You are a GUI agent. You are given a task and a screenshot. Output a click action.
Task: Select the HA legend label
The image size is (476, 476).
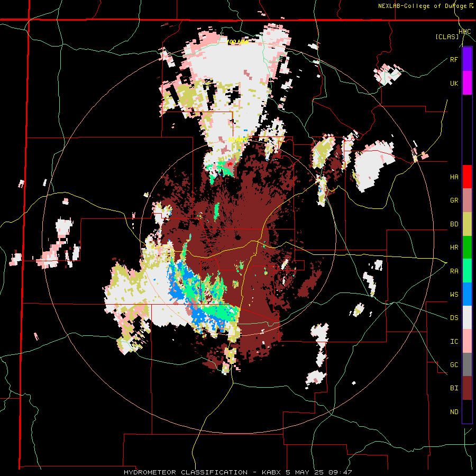coord(454,177)
